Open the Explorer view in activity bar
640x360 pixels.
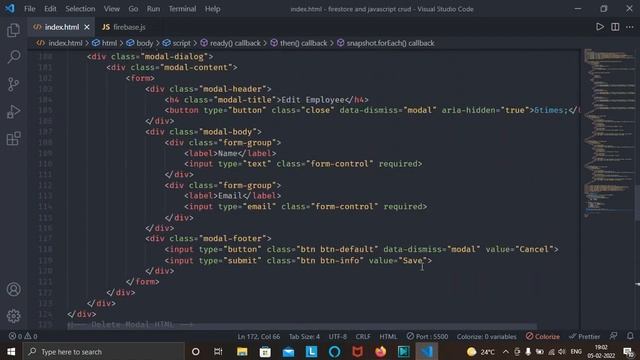pyautogui.click(x=13, y=30)
